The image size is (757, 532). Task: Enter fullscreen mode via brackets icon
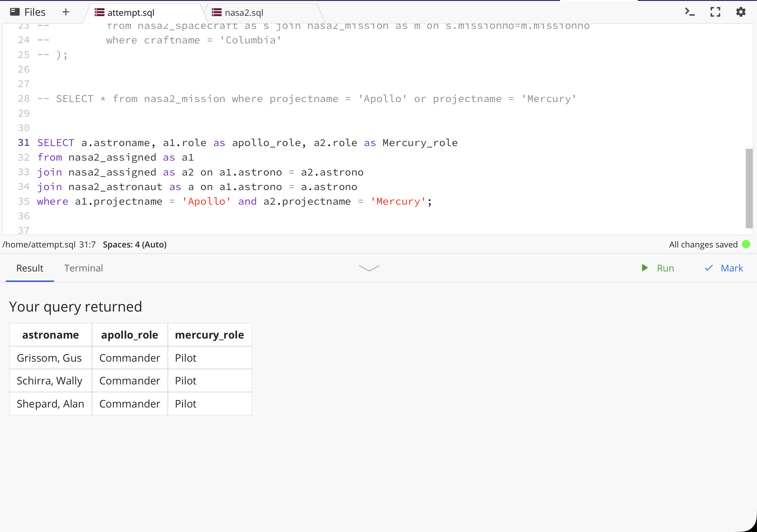[715, 12]
